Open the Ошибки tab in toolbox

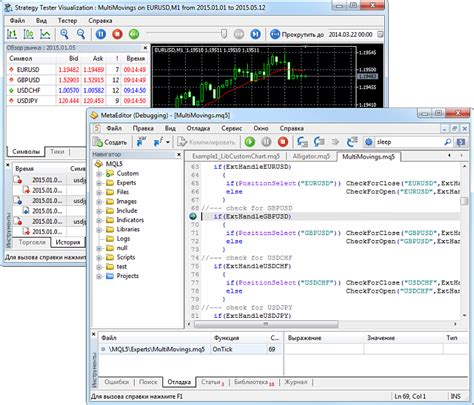point(117,382)
